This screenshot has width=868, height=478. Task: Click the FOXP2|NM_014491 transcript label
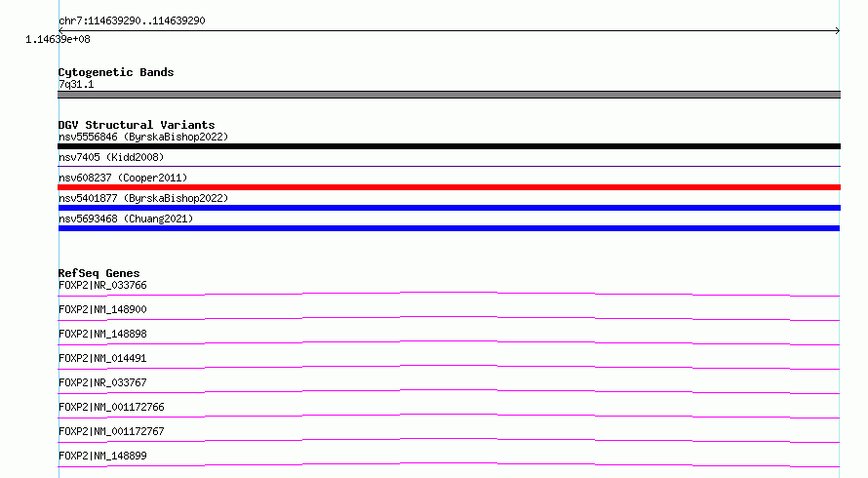(102, 358)
